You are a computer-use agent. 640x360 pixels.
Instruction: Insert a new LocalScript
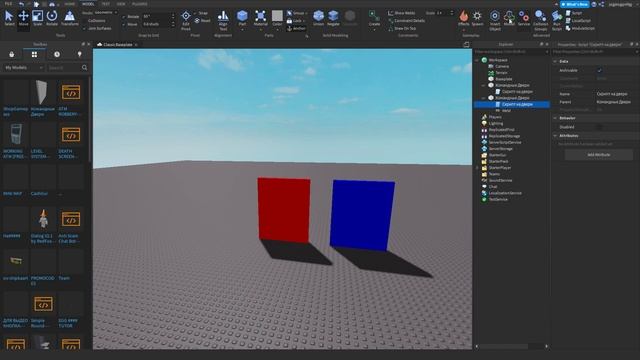coord(578,21)
